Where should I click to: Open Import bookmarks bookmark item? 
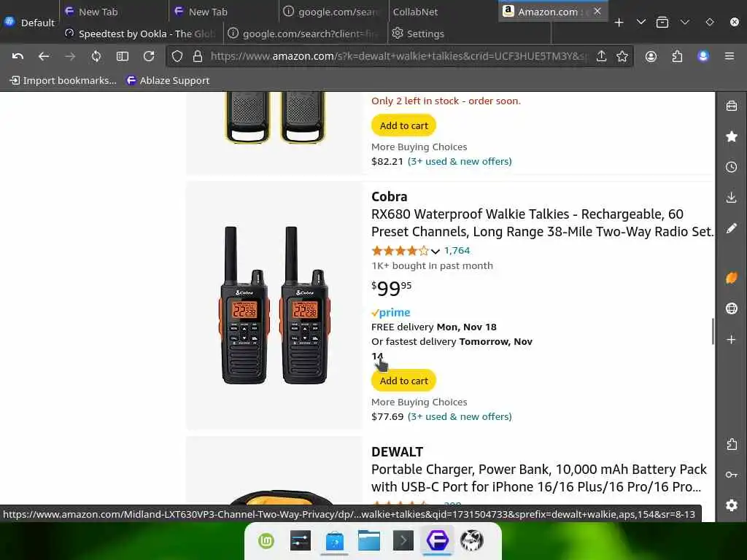63,80
